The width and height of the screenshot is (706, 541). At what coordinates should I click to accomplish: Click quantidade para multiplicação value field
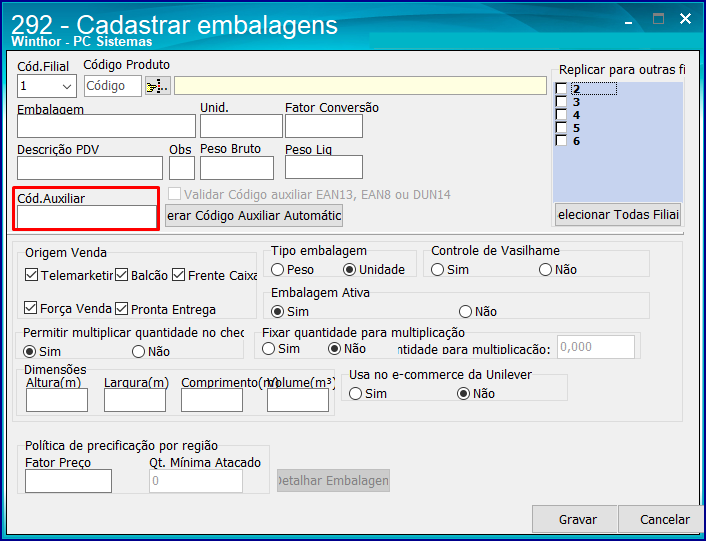(596, 347)
